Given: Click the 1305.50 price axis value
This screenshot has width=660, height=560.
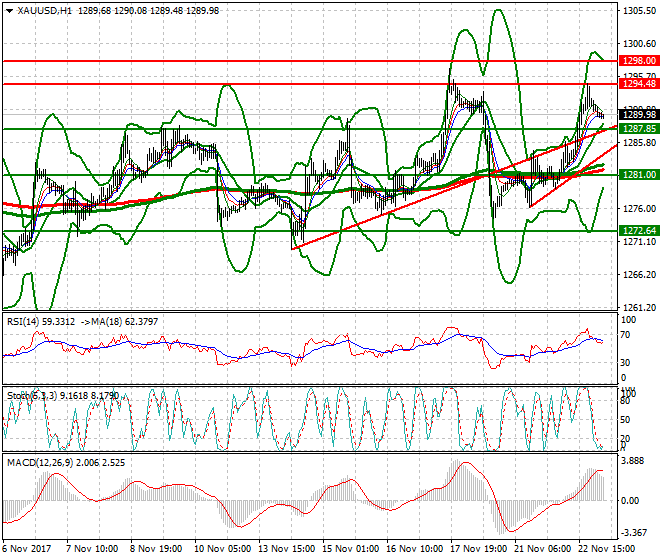Looking at the screenshot, I should tap(637, 11).
